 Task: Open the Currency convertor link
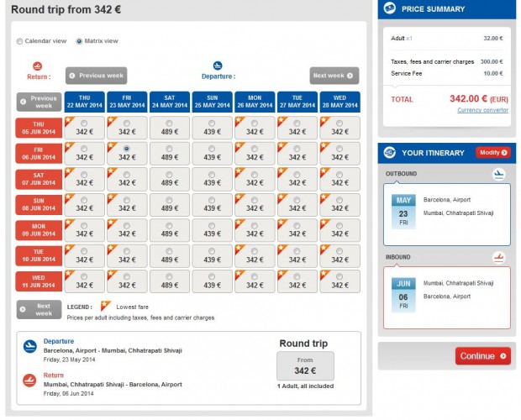[x=482, y=110]
